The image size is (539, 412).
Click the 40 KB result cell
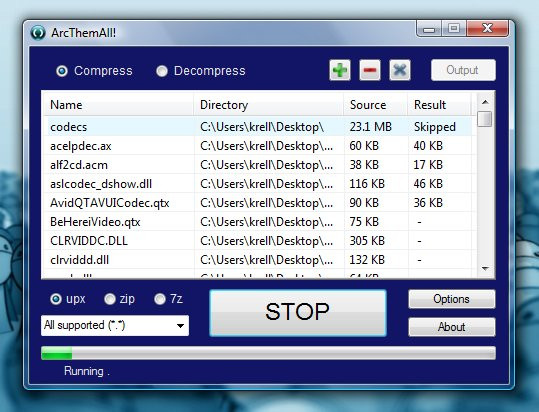click(x=428, y=146)
